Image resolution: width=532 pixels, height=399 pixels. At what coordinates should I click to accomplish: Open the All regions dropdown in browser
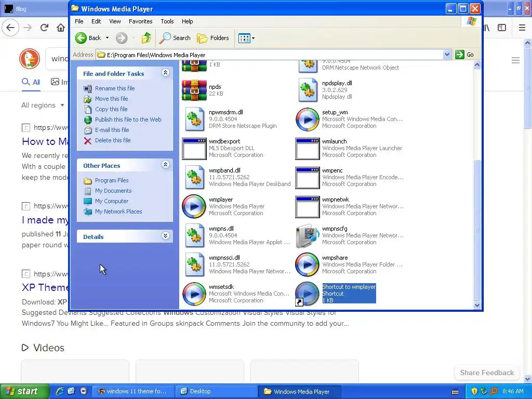click(43, 105)
